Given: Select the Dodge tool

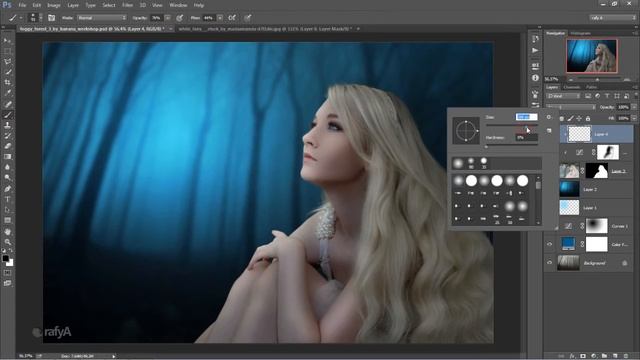Looking at the screenshot, I should point(7,178).
